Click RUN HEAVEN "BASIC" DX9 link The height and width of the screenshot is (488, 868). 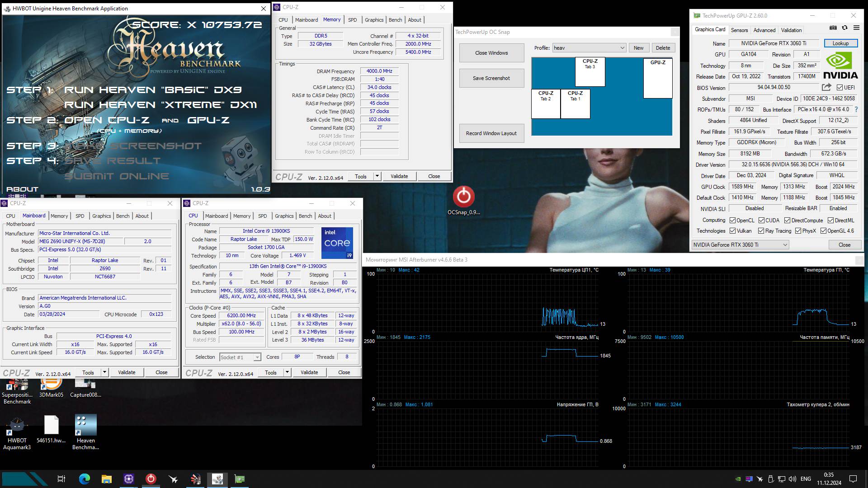(x=153, y=90)
